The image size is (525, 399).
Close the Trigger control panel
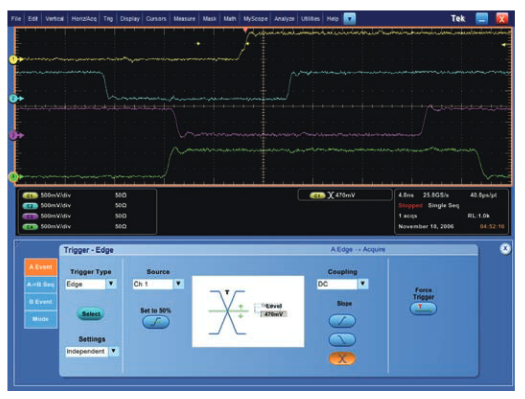(x=505, y=249)
